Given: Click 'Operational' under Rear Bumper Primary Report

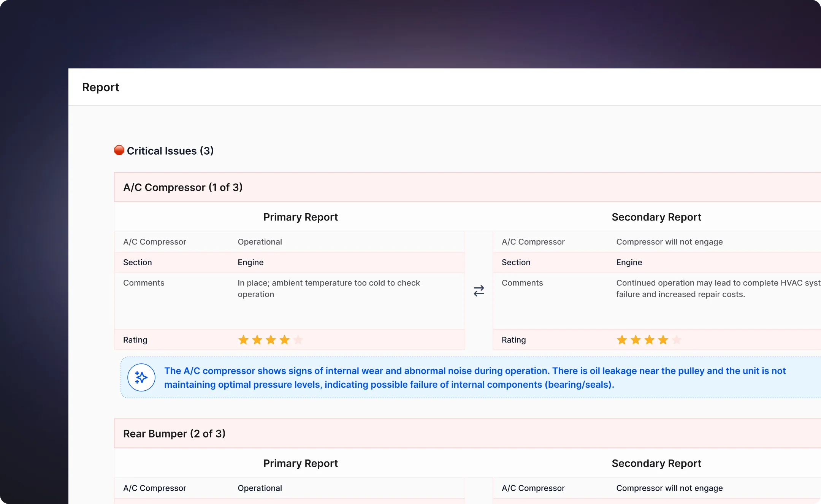Looking at the screenshot, I should (260, 488).
